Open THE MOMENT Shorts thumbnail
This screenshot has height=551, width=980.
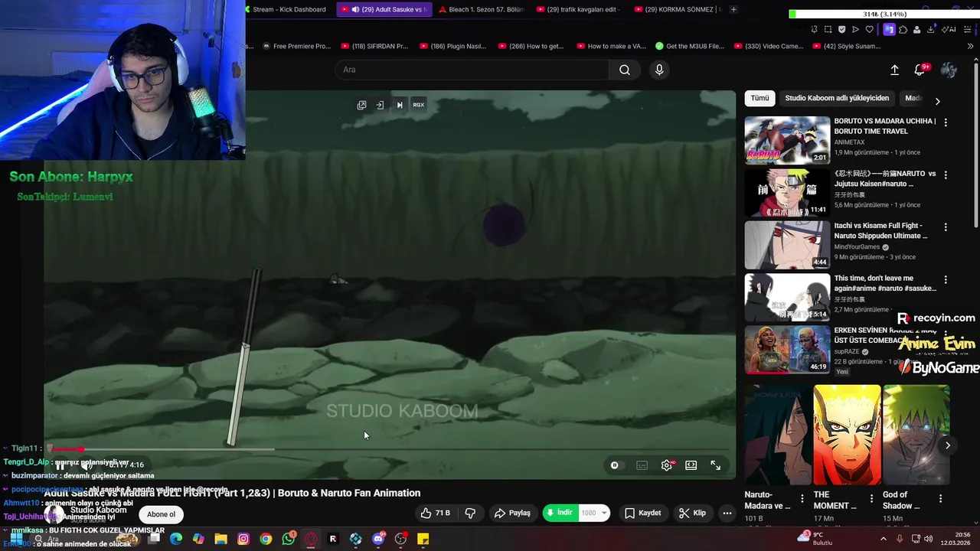(x=847, y=435)
